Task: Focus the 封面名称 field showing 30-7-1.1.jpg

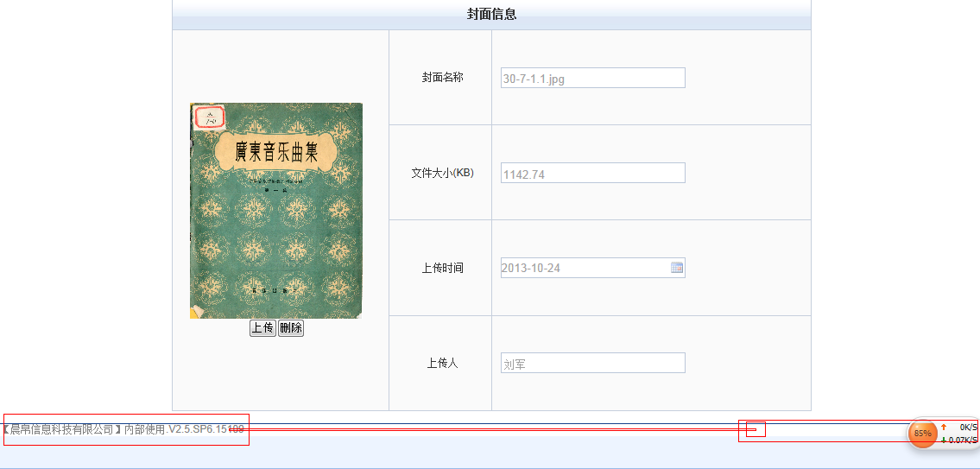Action: [x=592, y=78]
